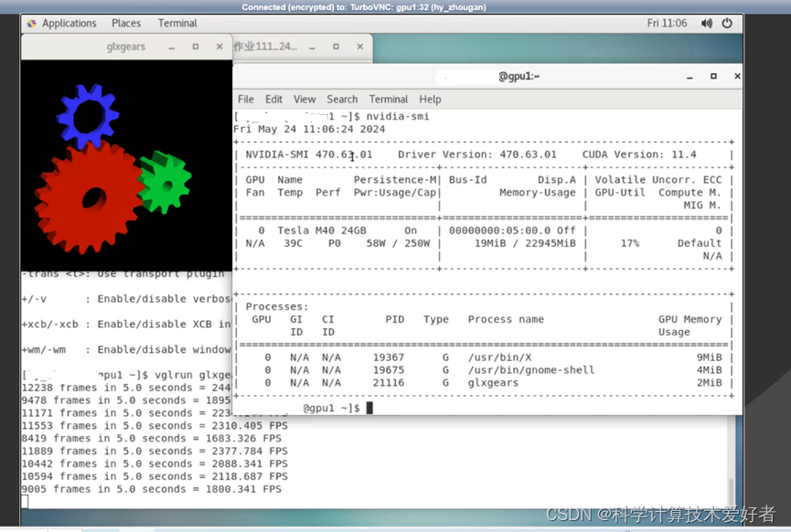Open Help menu in gpu1 terminal
The width and height of the screenshot is (791, 532).
[x=430, y=100]
